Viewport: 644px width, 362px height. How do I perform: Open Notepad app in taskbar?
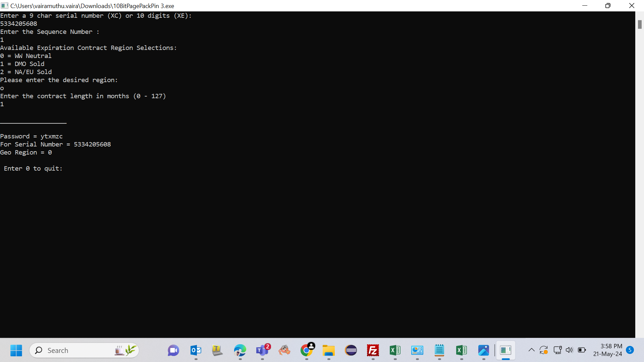click(x=439, y=351)
